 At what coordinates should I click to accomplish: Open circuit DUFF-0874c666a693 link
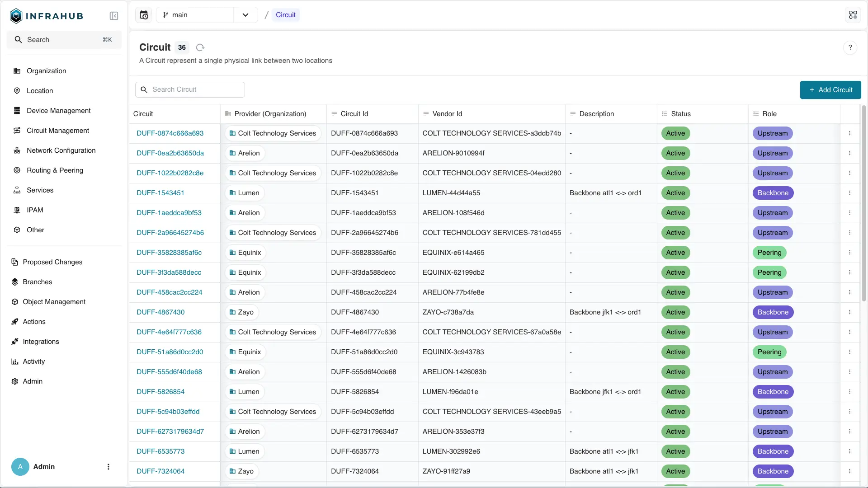[170, 133]
